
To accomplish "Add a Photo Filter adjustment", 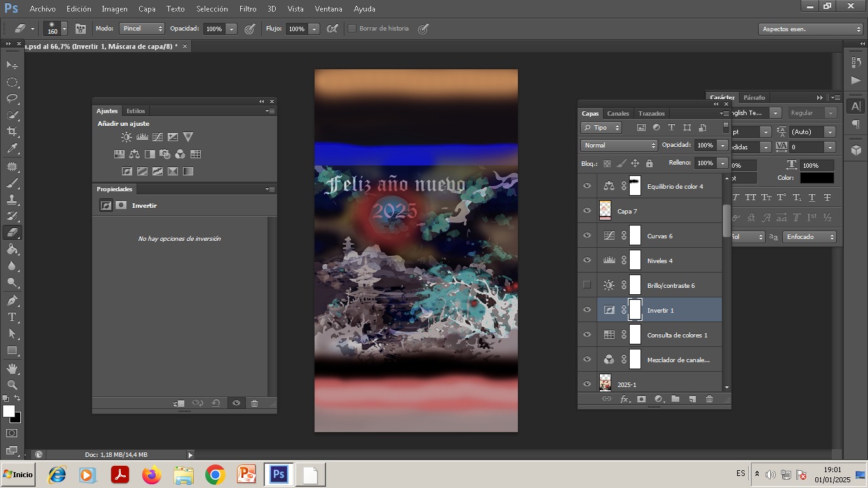I will [165, 154].
